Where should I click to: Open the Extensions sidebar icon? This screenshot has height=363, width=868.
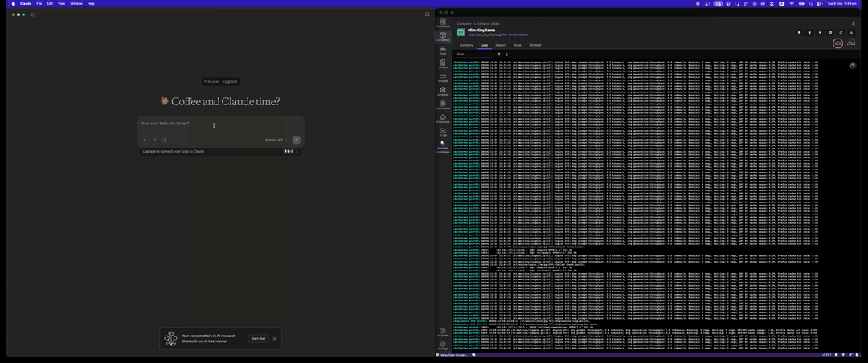[443, 118]
